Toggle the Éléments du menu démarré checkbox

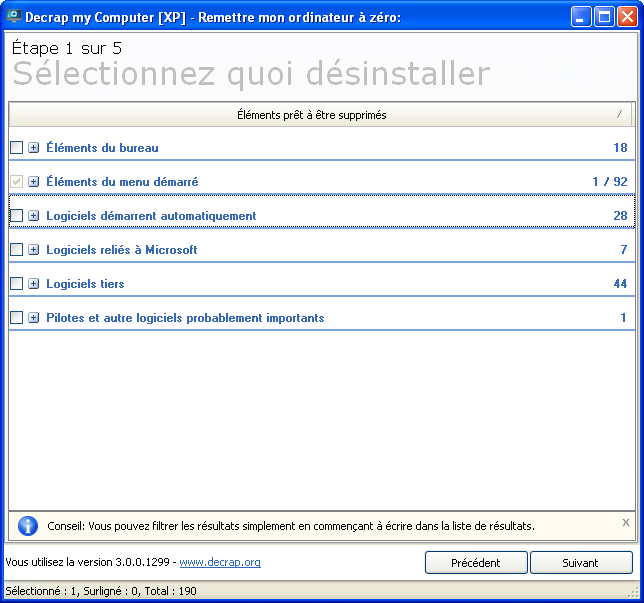[x=16, y=182]
